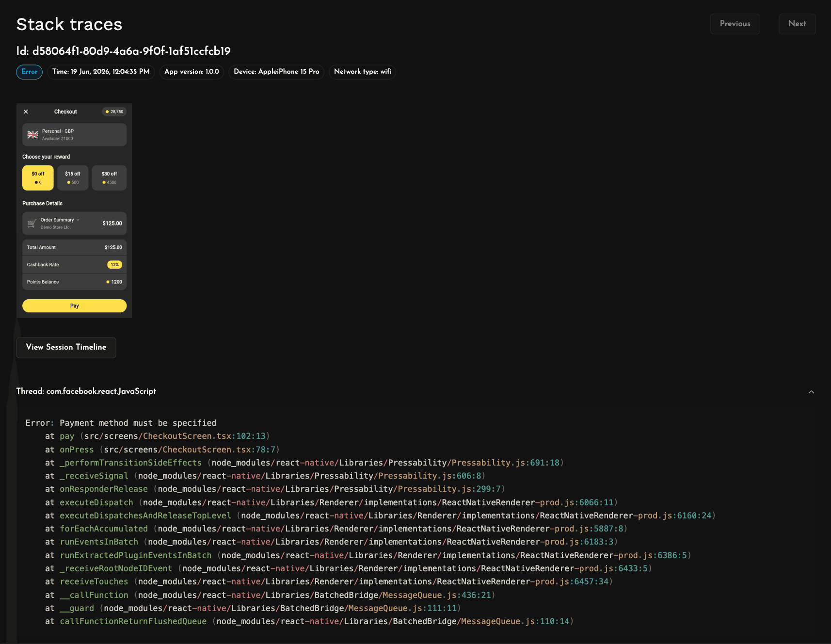The image size is (831, 644).
Task: Click the Id d58064f1-80d9-4a6a-9f0f-1af51ccfcb19 text
Action: coord(123,51)
